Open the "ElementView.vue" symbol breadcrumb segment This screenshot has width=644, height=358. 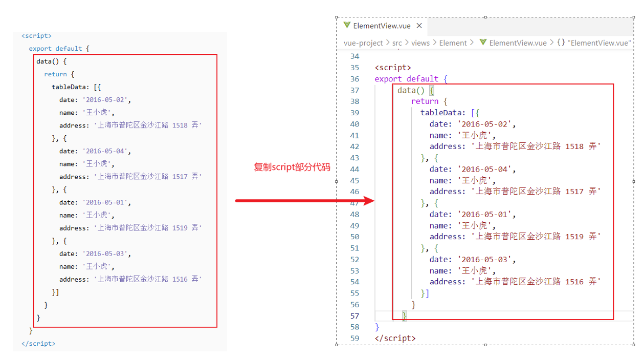pyautogui.click(x=600, y=43)
